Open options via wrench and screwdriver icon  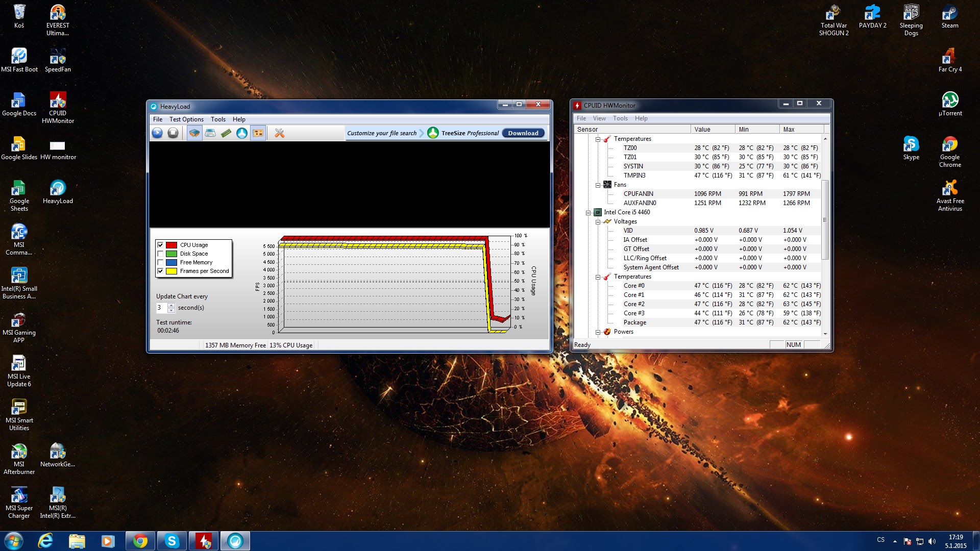click(x=279, y=133)
